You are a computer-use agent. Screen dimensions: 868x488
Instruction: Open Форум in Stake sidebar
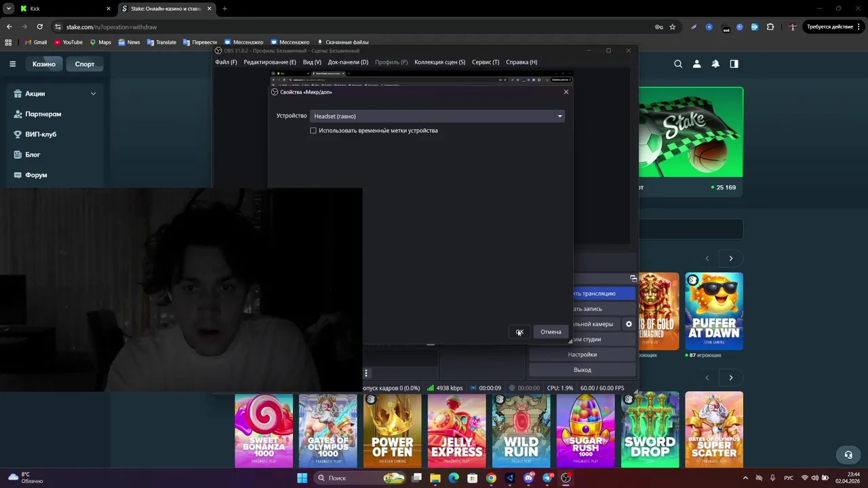(36, 175)
